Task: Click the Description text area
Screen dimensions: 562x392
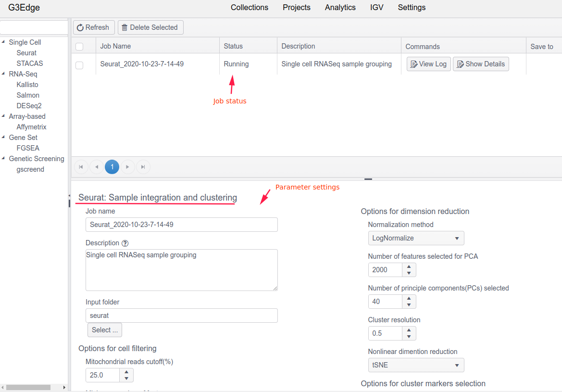Action: tap(182, 270)
